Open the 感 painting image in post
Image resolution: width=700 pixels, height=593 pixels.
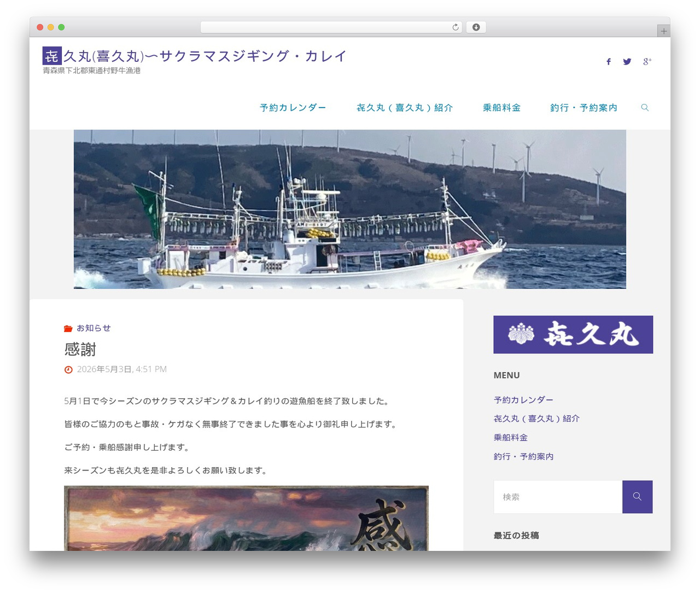246,518
